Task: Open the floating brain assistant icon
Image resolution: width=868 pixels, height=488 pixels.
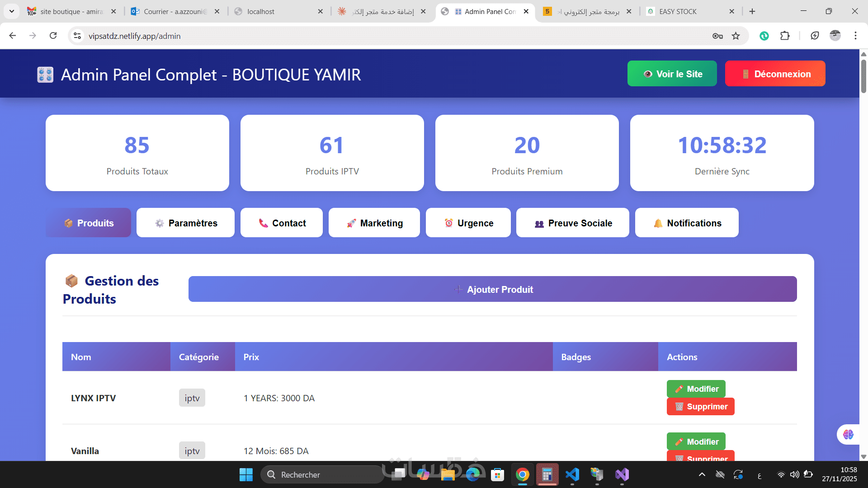Action: tap(848, 434)
